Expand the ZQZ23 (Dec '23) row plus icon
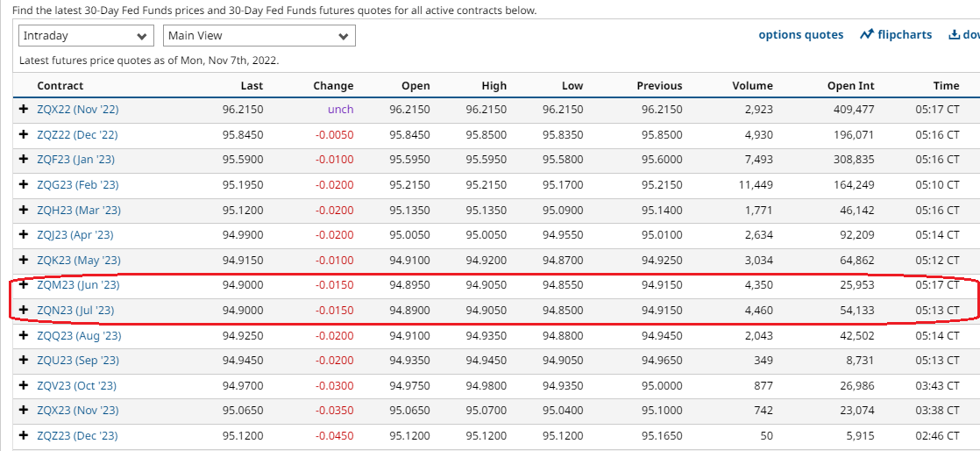Viewport: 980px width, 451px height. pyautogui.click(x=24, y=436)
